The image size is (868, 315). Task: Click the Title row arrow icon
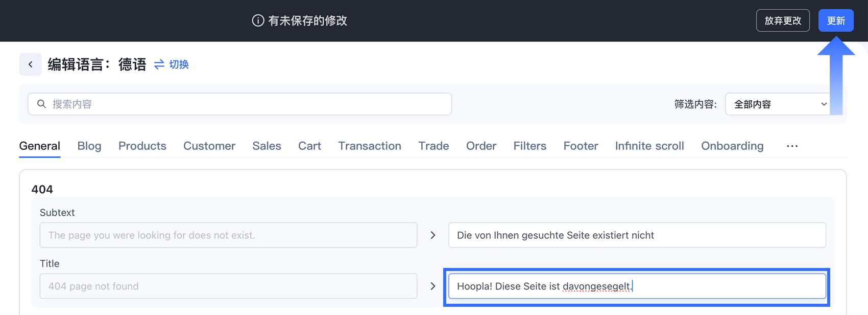pos(432,286)
